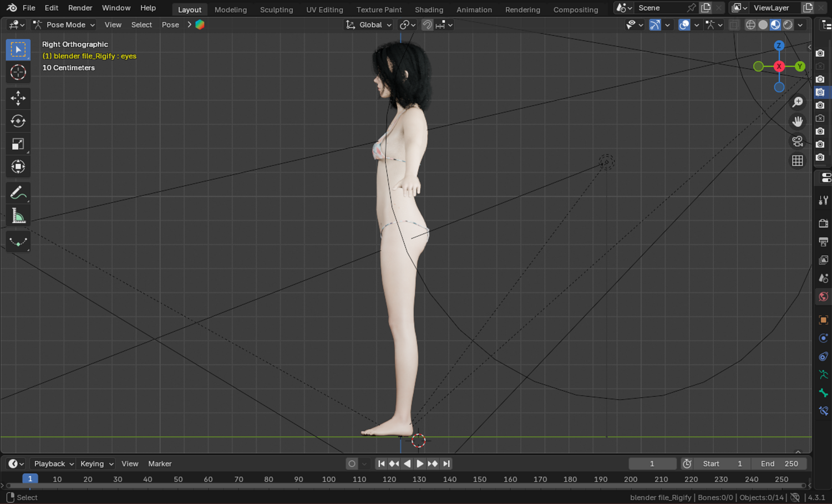
Task: Pin the Scene to the workspace
Action: coord(691,8)
